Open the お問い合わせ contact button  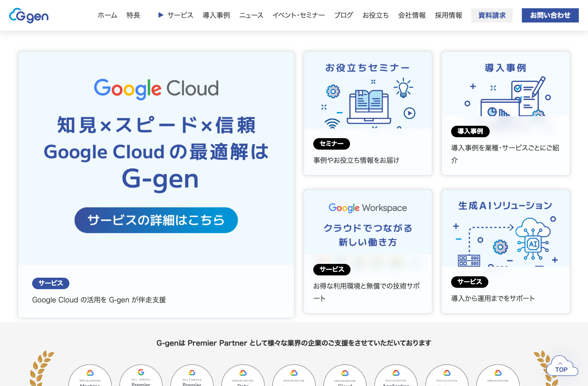550,15
